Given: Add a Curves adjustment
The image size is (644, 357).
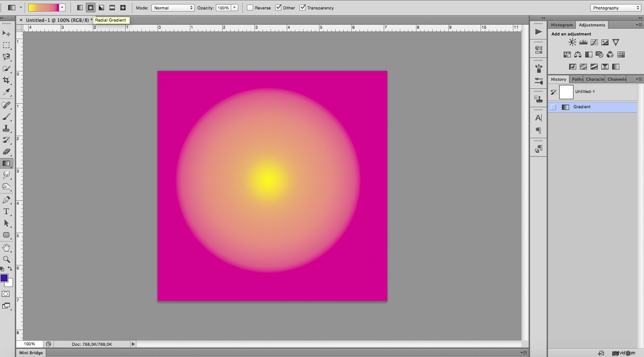Looking at the screenshot, I should pos(594,42).
